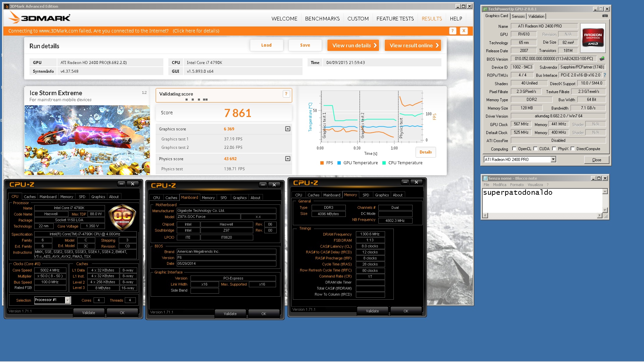Click Bus Interface question mark in GPU-Z
The height and width of the screenshot is (362, 644).
tap(605, 75)
